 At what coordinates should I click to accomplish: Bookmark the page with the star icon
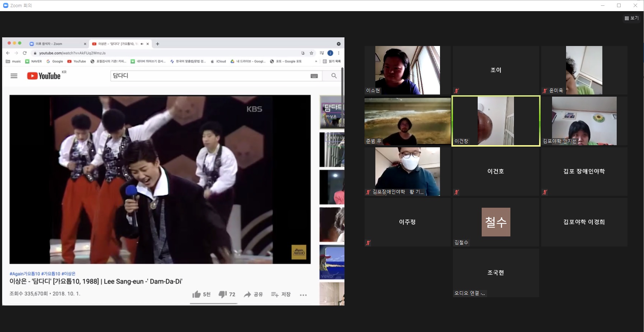[311, 53]
